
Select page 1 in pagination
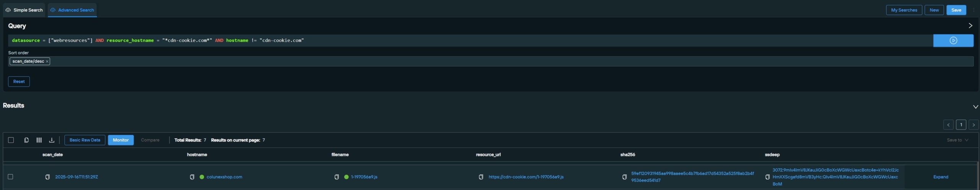tap(961, 125)
